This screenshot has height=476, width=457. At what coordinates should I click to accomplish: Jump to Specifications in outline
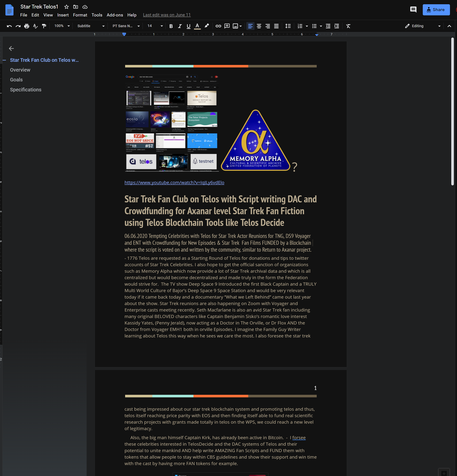(x=26, y=90)
